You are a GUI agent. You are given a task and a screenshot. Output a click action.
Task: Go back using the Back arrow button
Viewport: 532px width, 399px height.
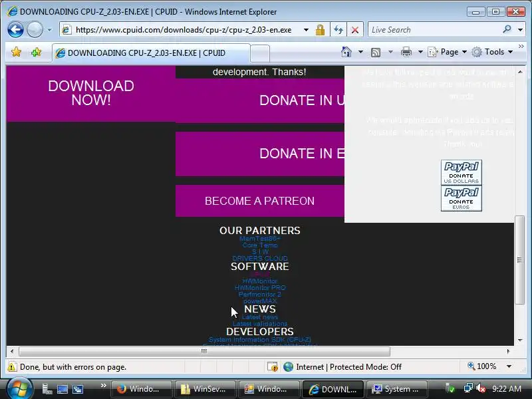(15, 29)
